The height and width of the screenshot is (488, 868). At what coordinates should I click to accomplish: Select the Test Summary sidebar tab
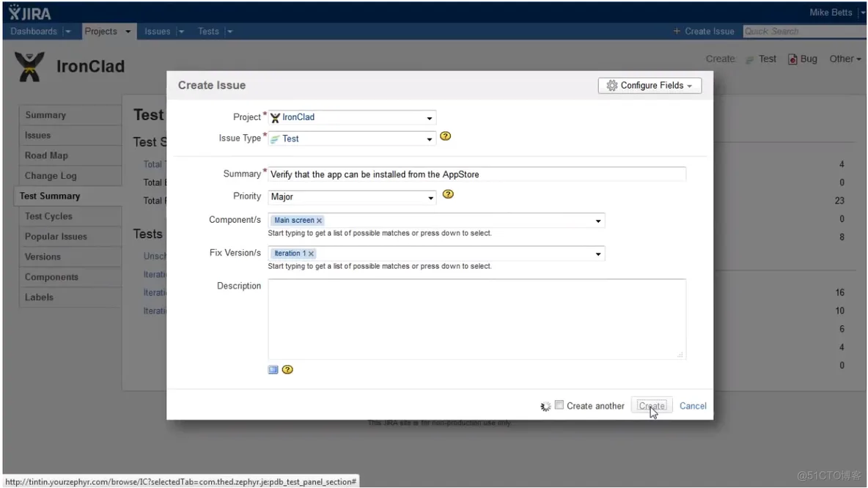click(x=69, y=196)
